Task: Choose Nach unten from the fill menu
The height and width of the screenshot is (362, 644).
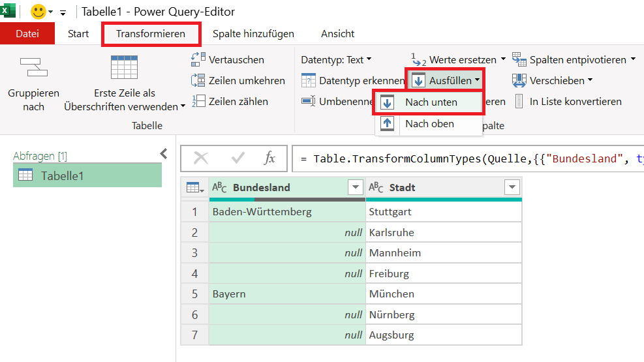Action: 427,102
